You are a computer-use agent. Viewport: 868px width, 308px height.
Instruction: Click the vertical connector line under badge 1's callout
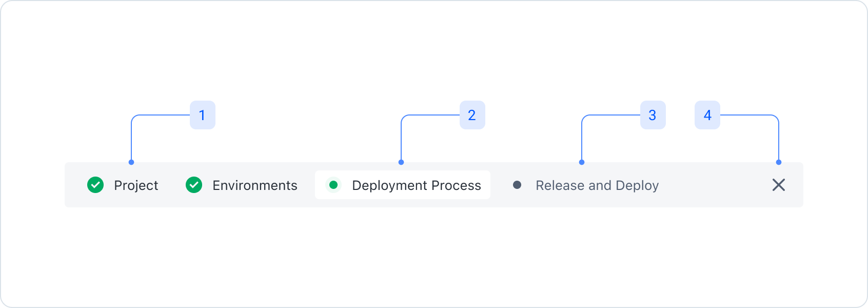tap(131, 141)
